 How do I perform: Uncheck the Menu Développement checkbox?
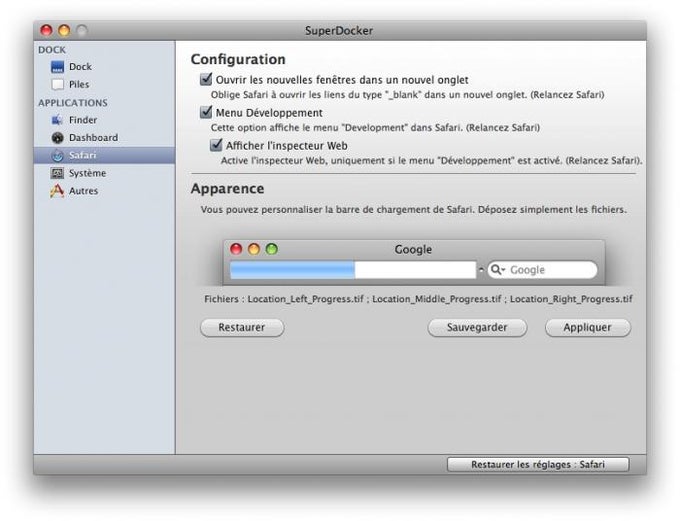206,112
